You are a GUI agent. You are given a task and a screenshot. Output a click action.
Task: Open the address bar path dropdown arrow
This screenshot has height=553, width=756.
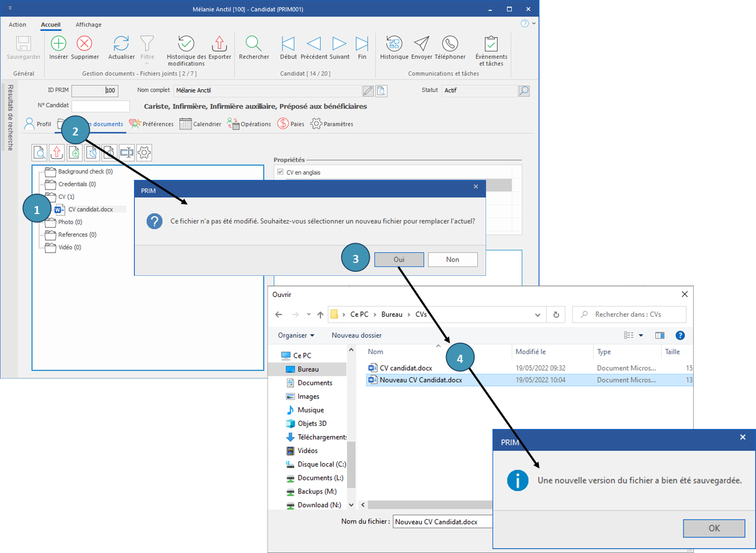point(537,315)
